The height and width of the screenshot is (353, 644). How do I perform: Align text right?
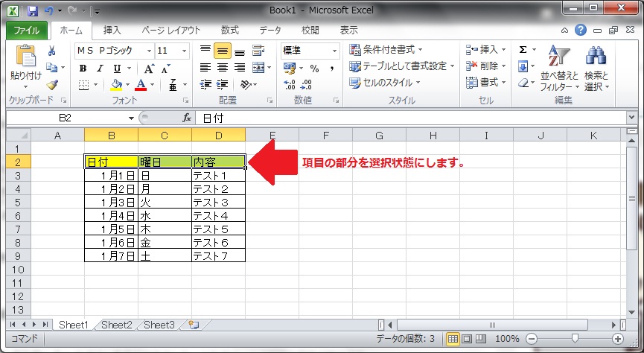tap(240, 67)
